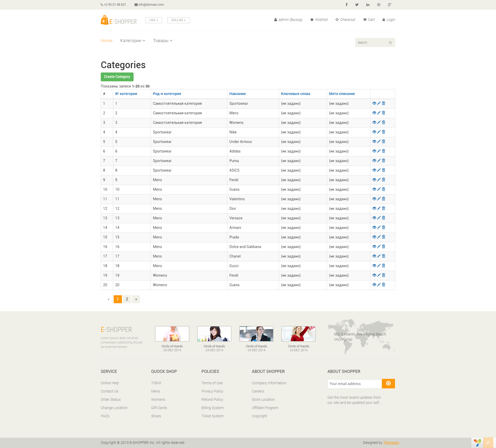The image size is (496, 448).
Task: View the Adidas category via eye icon
Action: tap(374, 151)
